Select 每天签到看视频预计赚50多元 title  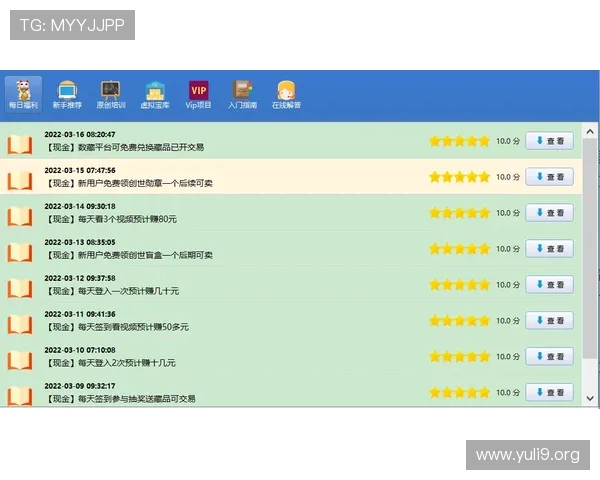click(x=133, y=327)
